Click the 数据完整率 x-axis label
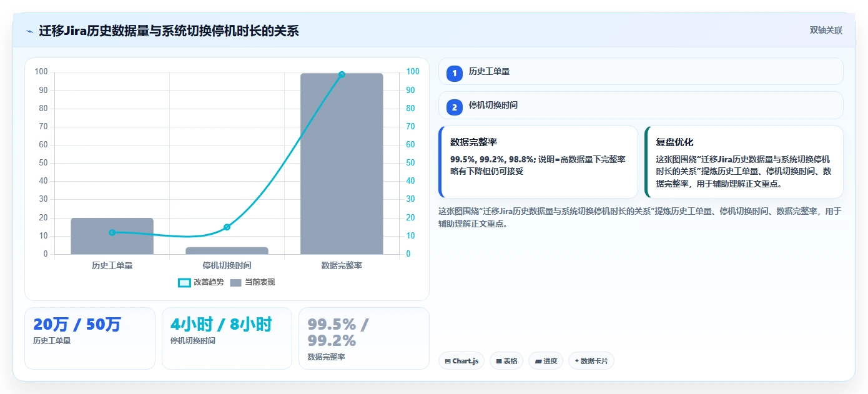Screen dimensions: 868x394 (x=342, y=265)
